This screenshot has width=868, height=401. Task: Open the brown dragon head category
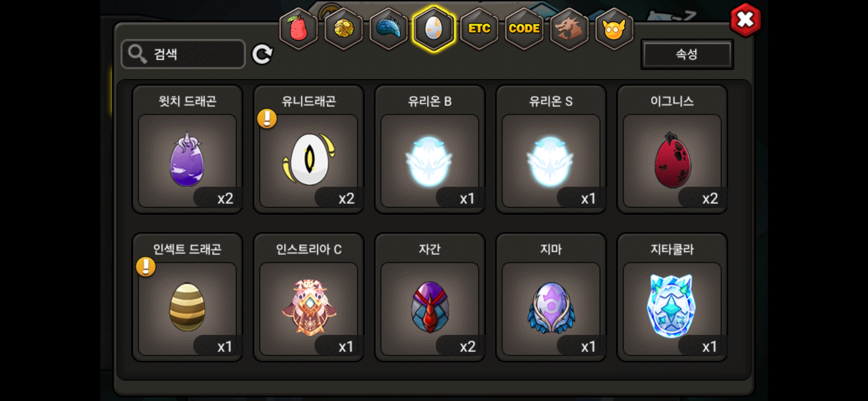(x=569, y=29)
